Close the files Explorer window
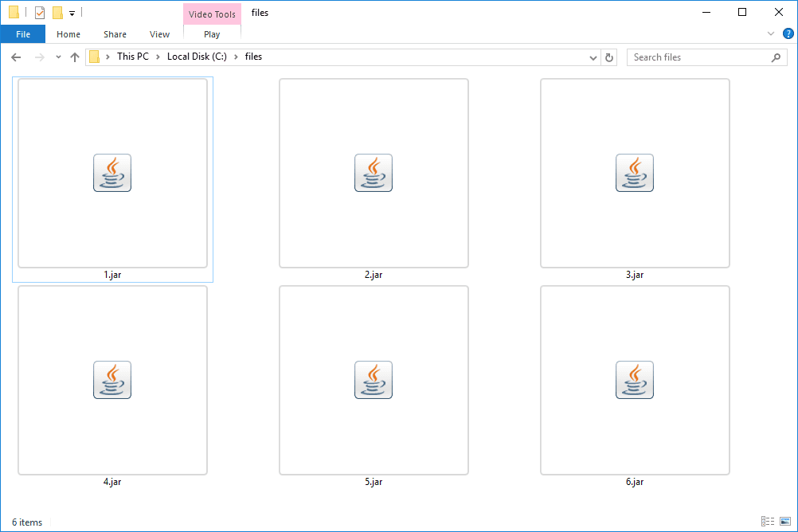 click(779, 12)
